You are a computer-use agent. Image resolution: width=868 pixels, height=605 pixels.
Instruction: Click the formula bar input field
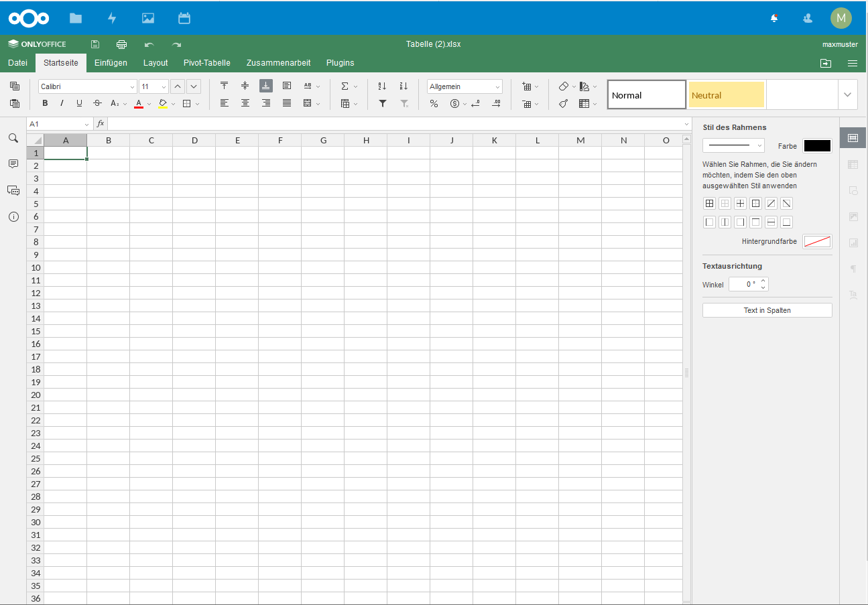(x=395, y=124)
